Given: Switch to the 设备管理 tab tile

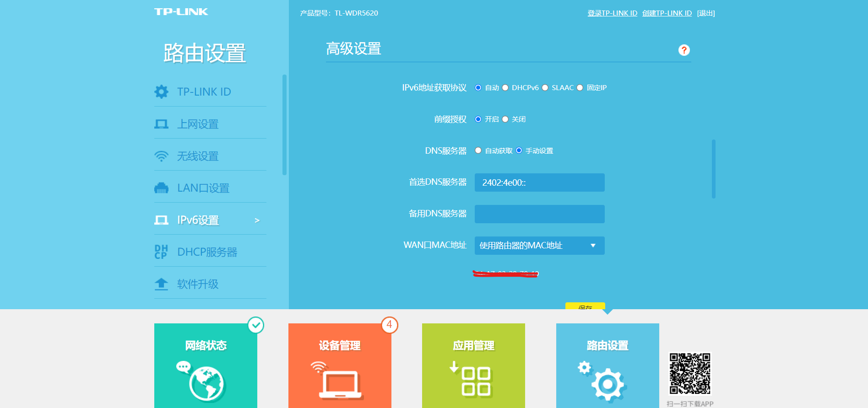Looking at the screenshot, I should [x=340, y=365].
